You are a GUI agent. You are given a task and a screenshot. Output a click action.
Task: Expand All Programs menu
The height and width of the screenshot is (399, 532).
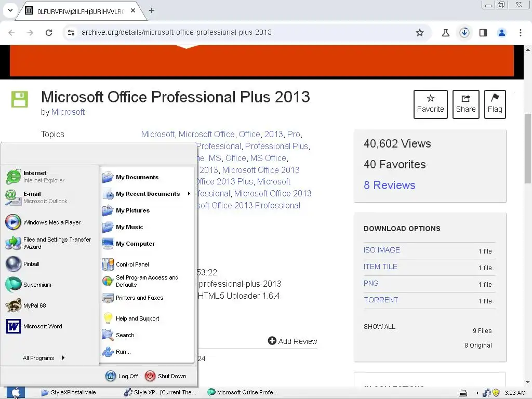(x=43, y=358)
